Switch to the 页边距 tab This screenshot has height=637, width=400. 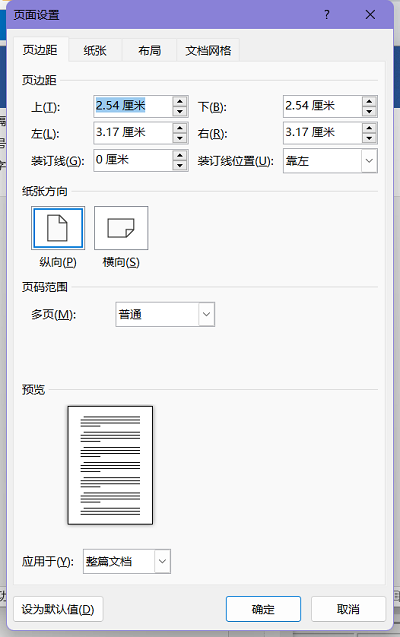click(x=40, y=50)
